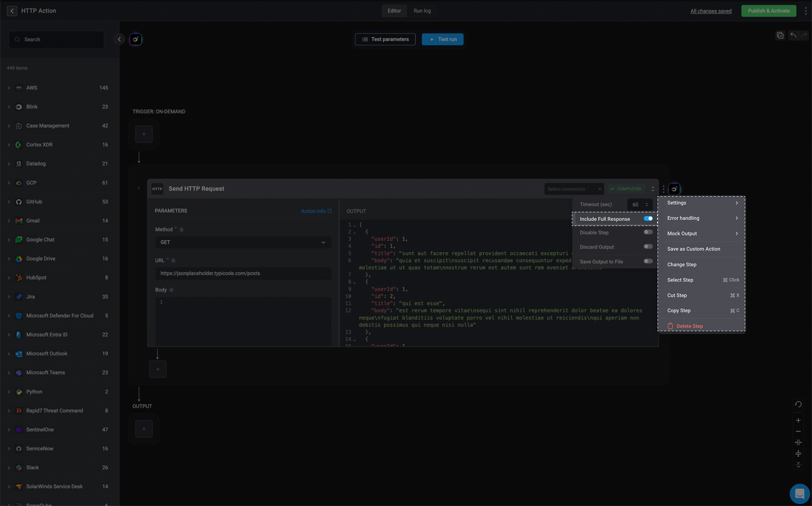Collapse the left actions sidebar
This screenshot has width=812, height=506.
119,39
